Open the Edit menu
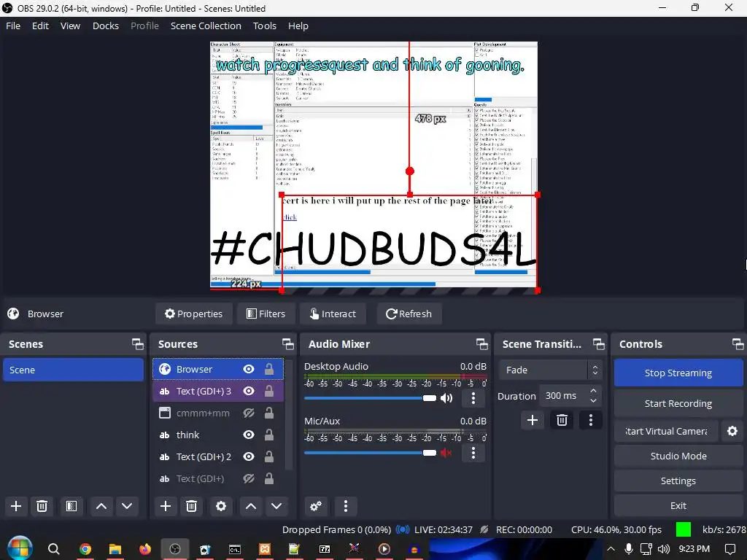 pos(41,26)
